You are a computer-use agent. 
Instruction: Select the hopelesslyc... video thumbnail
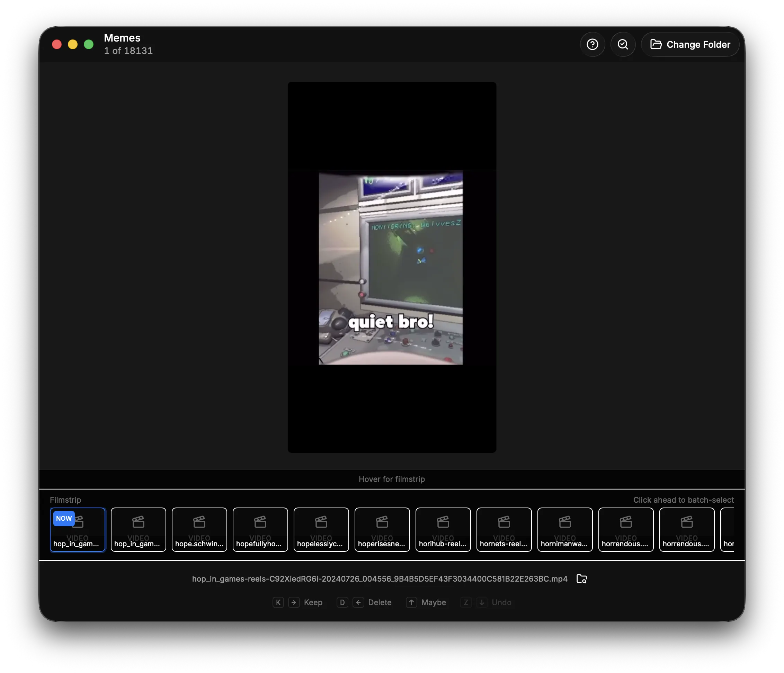[321, 530]
